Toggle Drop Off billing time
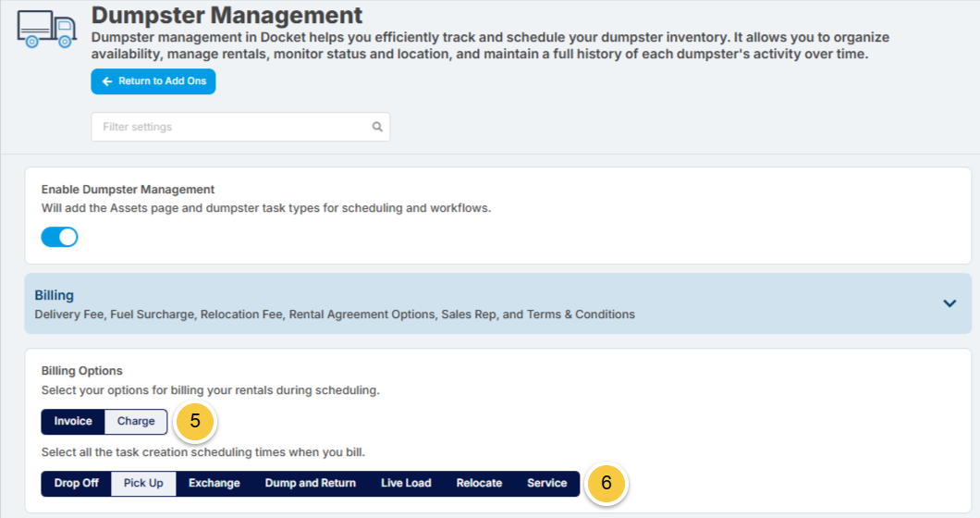 pyautogui.click(x=76, y=484)
